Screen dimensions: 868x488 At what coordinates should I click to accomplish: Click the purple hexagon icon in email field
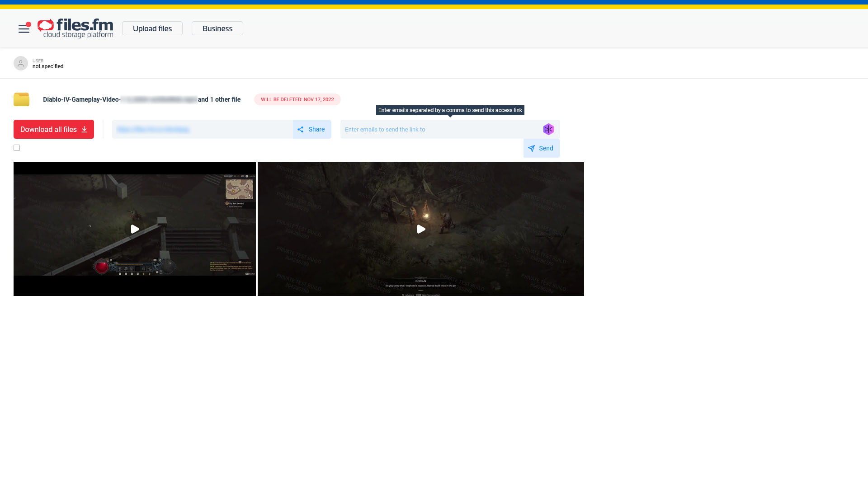click(x=548, y=129)
